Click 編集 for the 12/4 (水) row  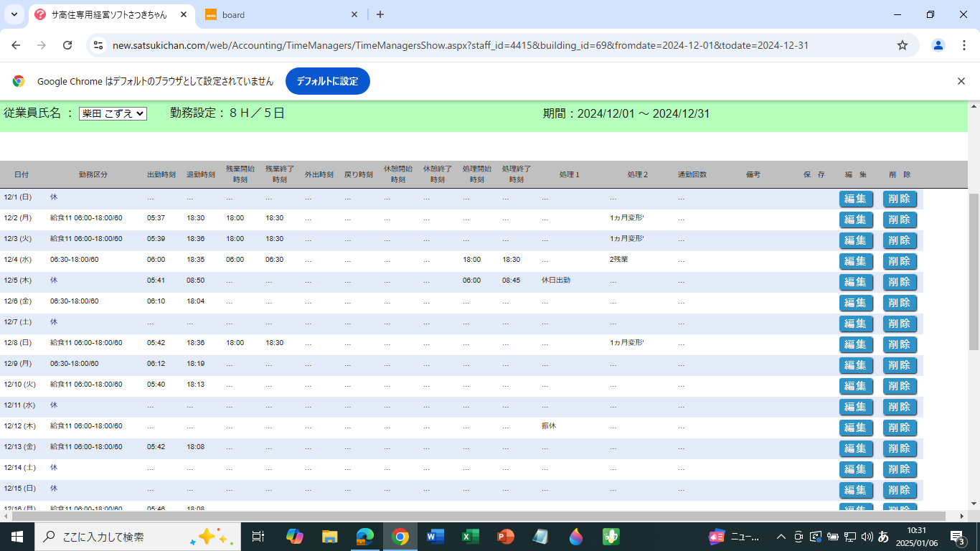856,261
